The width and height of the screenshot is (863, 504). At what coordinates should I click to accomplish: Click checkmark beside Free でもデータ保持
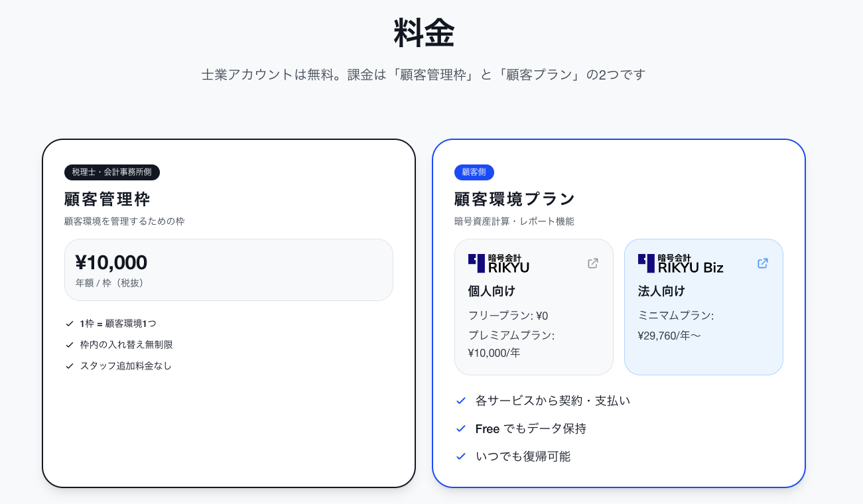(x=461, y=428)
